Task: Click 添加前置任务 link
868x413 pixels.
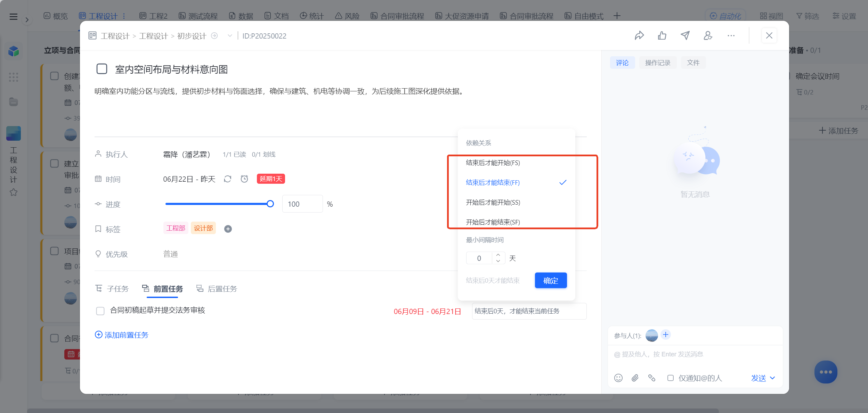Action: tap(122, 335)
